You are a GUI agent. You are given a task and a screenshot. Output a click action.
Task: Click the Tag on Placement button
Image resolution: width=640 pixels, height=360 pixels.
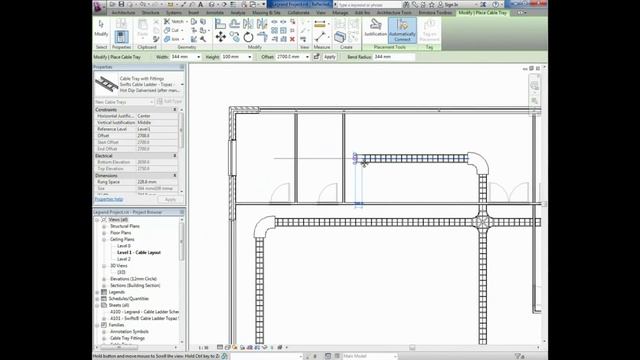(x=429, y=30)
